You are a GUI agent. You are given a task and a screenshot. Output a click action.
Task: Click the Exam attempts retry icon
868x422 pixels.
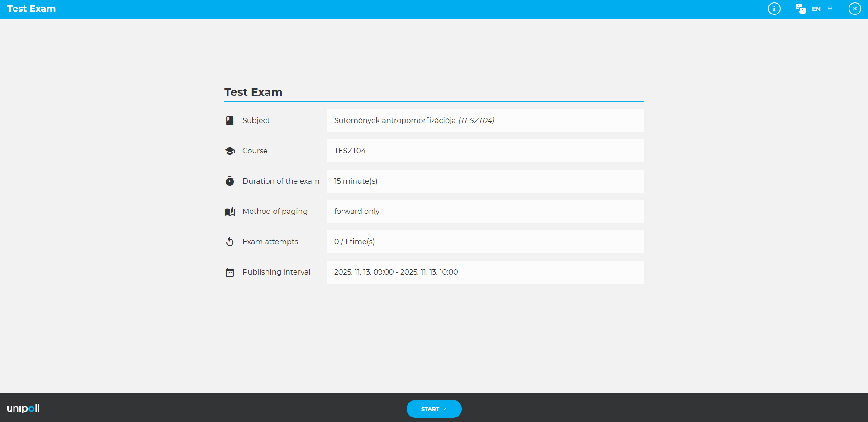tap(230, 242)
